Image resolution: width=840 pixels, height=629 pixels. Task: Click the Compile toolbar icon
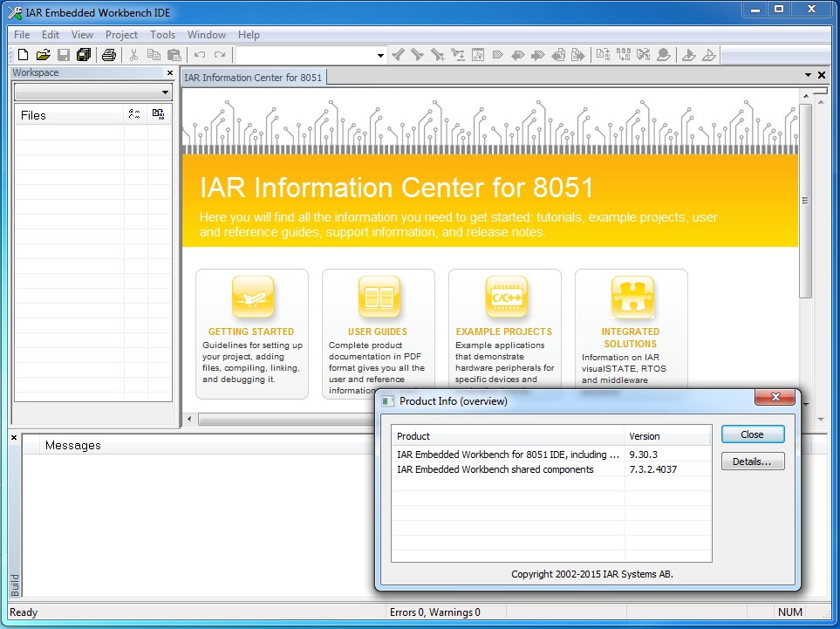[x=604, y=55]
